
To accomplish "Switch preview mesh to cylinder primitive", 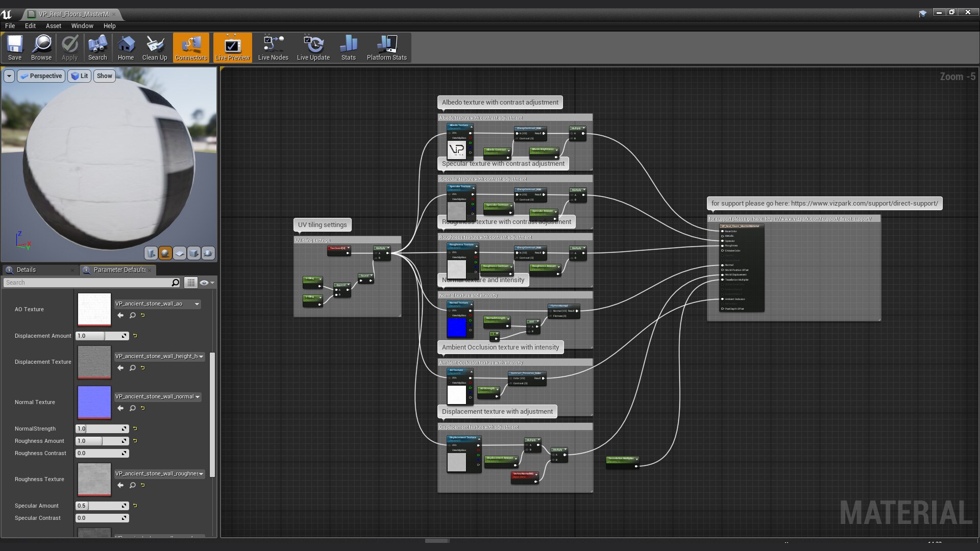I will (x=151, y=253).
